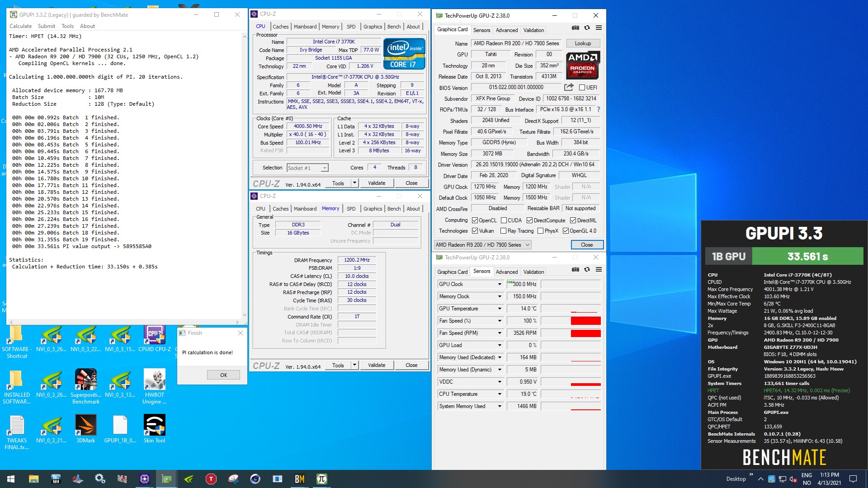Click the BenchMate BM taskbar icon
The image size is (868, 488).
299,479
